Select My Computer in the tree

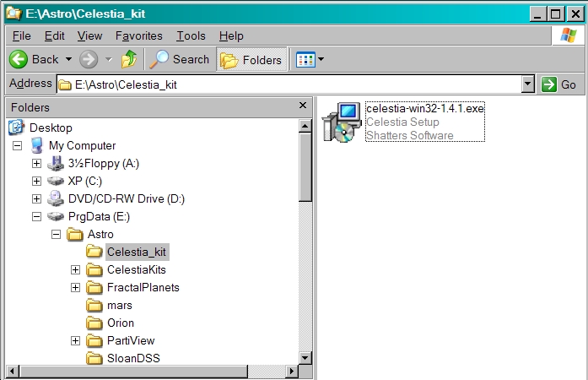[x=82, y=146]
